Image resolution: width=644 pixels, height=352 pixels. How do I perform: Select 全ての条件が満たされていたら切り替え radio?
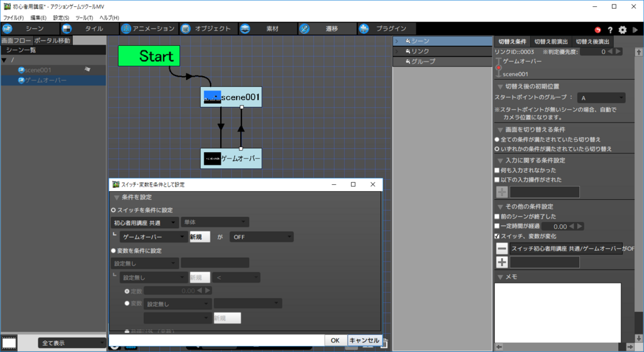pyautogui.click(x=497, y=140)
